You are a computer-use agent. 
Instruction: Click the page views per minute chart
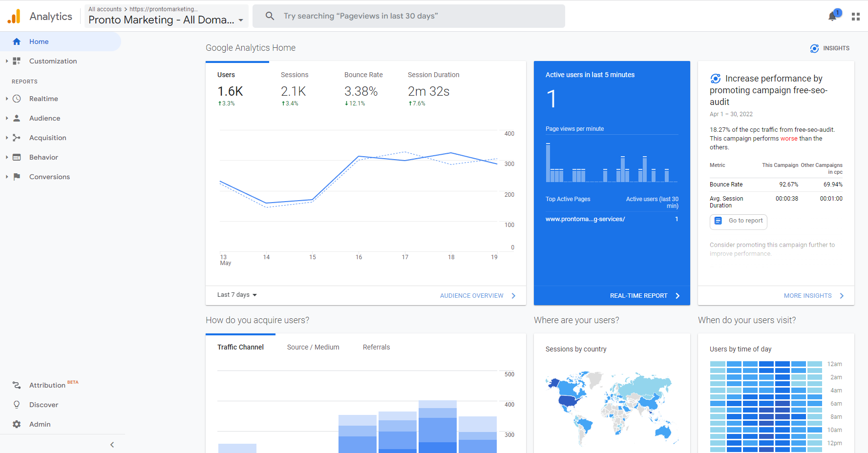tap(612, 163)
